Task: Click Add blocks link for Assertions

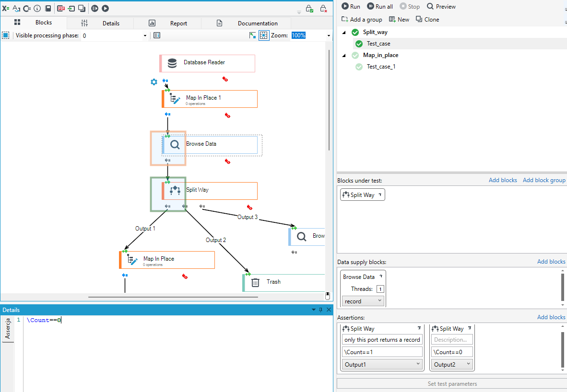Action: pyautogui.click(x=551, y=317)
